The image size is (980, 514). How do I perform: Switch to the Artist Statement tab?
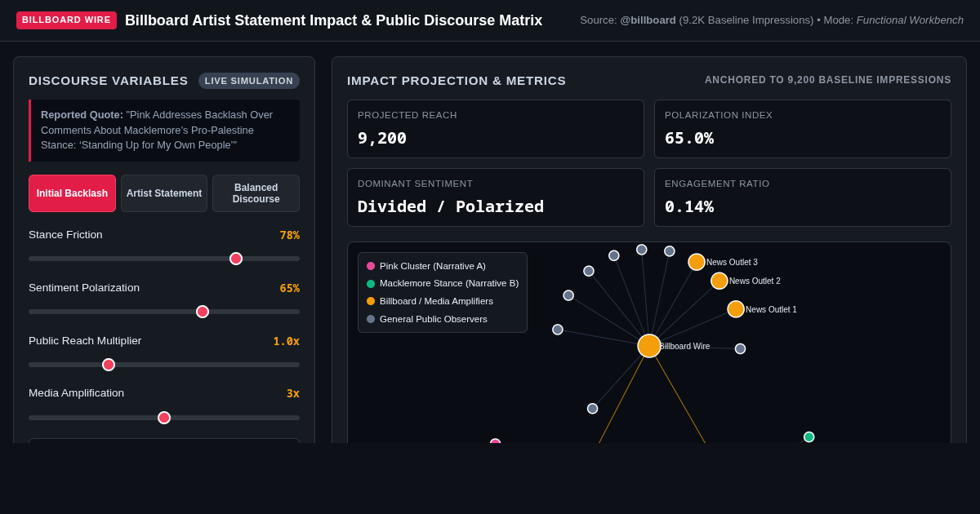(164, 193)
